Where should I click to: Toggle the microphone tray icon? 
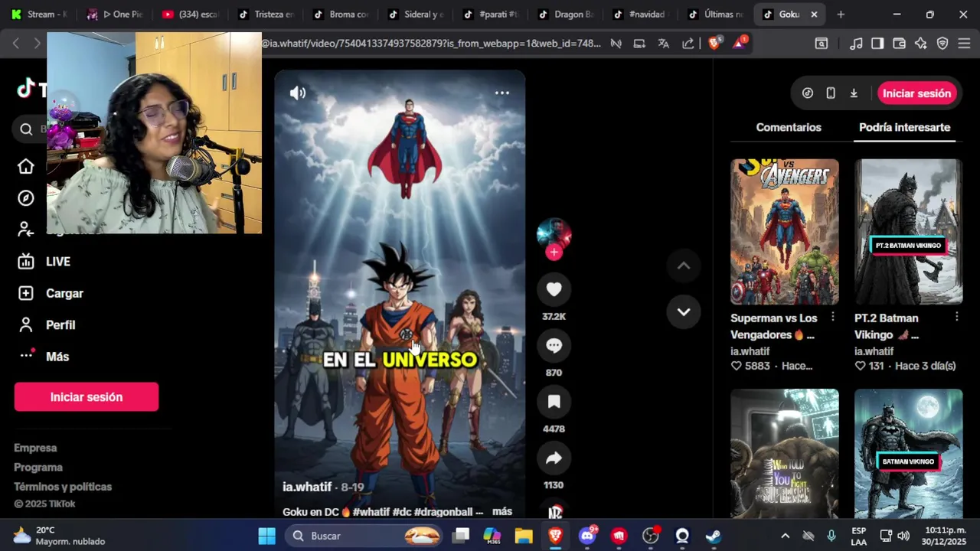click(x=831, y=536)
